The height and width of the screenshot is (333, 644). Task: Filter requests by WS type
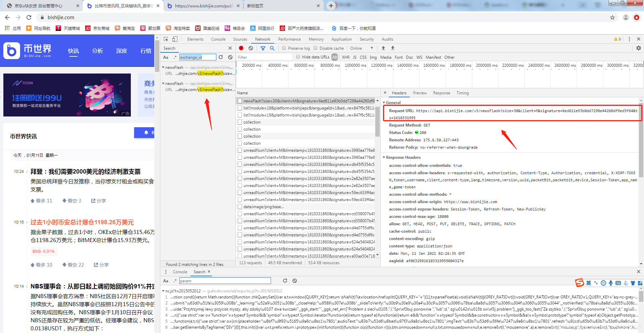click(x=419, y=57)
